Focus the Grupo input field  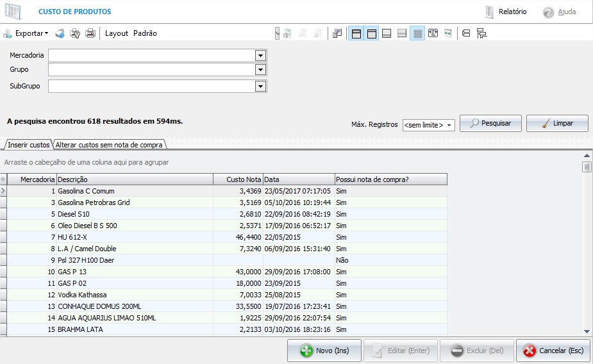152,70
